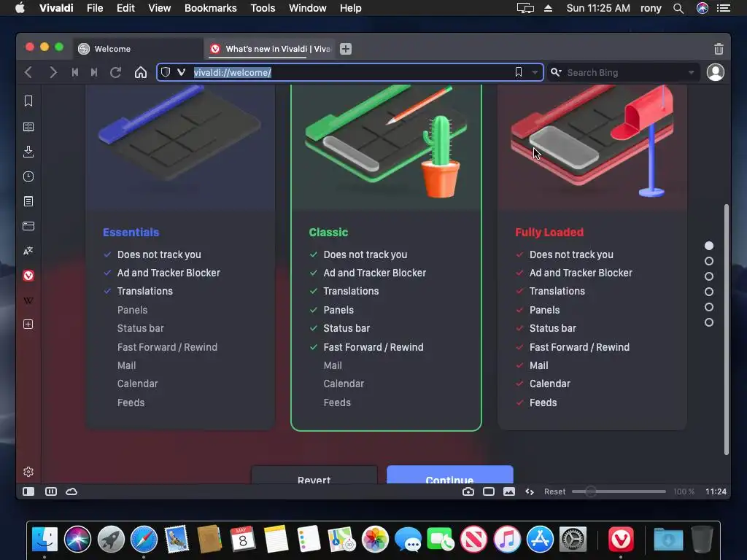Expand the address bar history dropdown
This screenshot has height=560, width=747.
coord(535,72)
